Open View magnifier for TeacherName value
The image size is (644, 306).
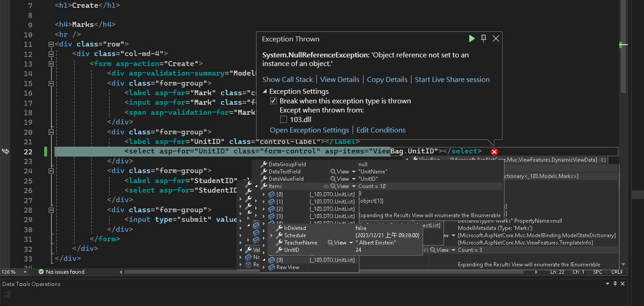tap(332, 243)
